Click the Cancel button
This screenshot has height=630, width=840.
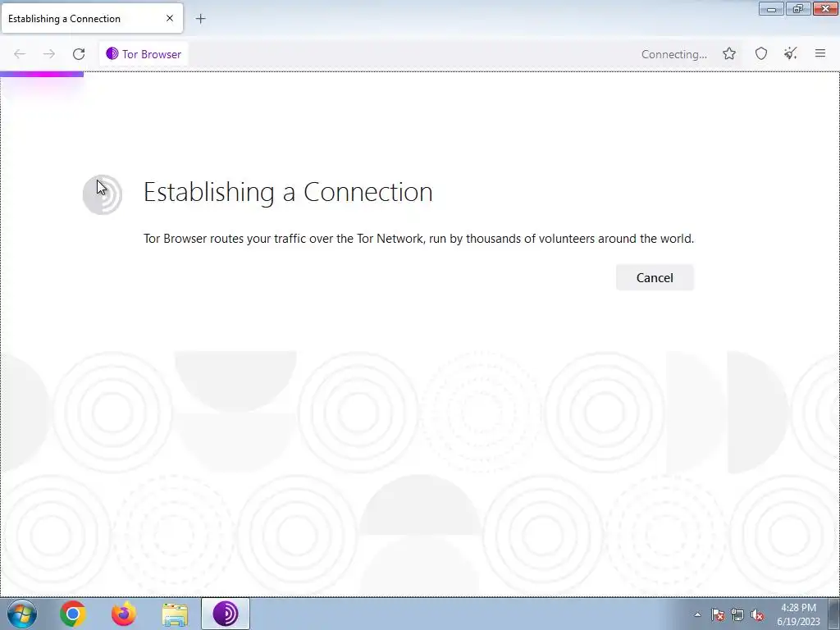(x=655, y=277)
